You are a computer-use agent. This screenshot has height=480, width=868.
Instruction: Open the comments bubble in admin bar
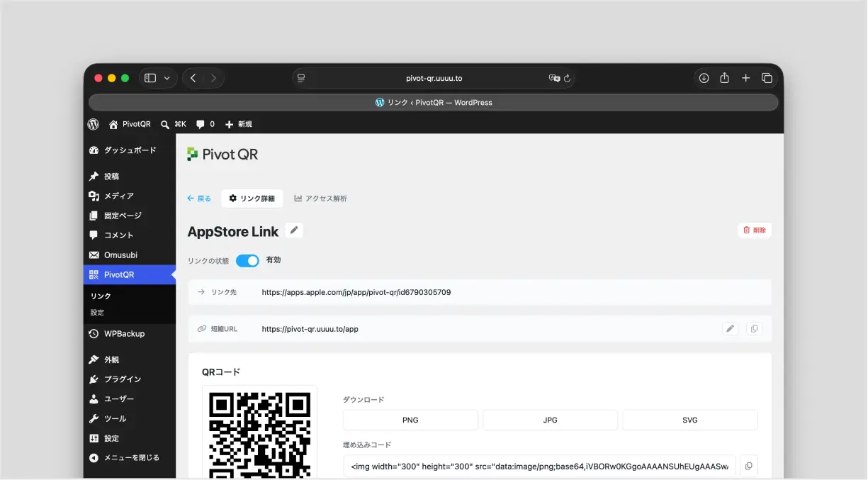coord(205,124)
